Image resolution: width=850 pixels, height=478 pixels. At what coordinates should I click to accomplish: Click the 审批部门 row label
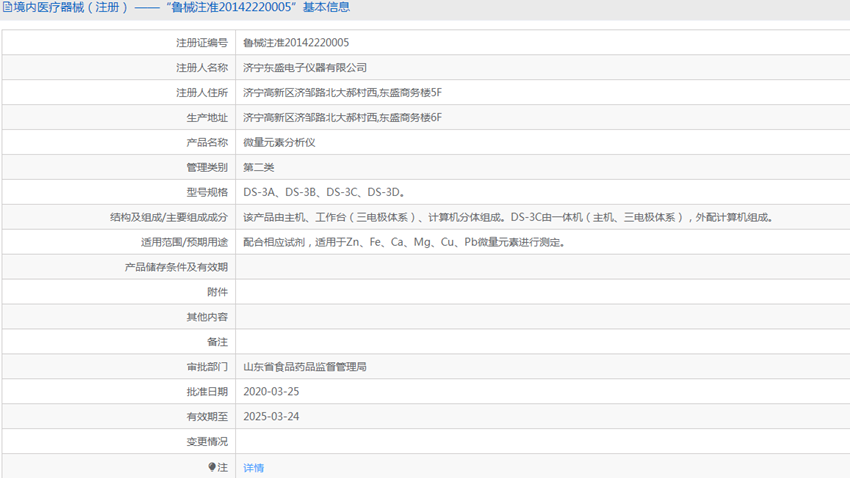(x=207, y=367)
